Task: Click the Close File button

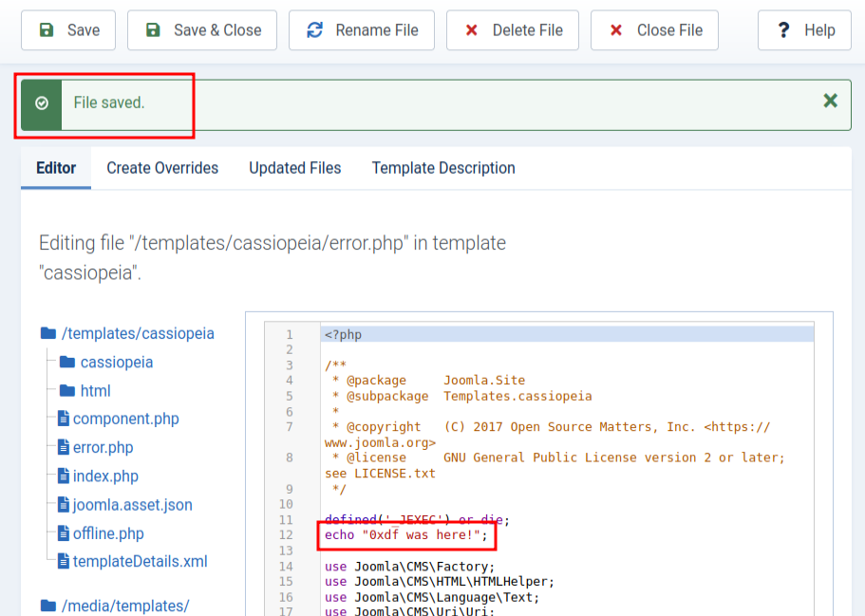Action: [654, 30]
